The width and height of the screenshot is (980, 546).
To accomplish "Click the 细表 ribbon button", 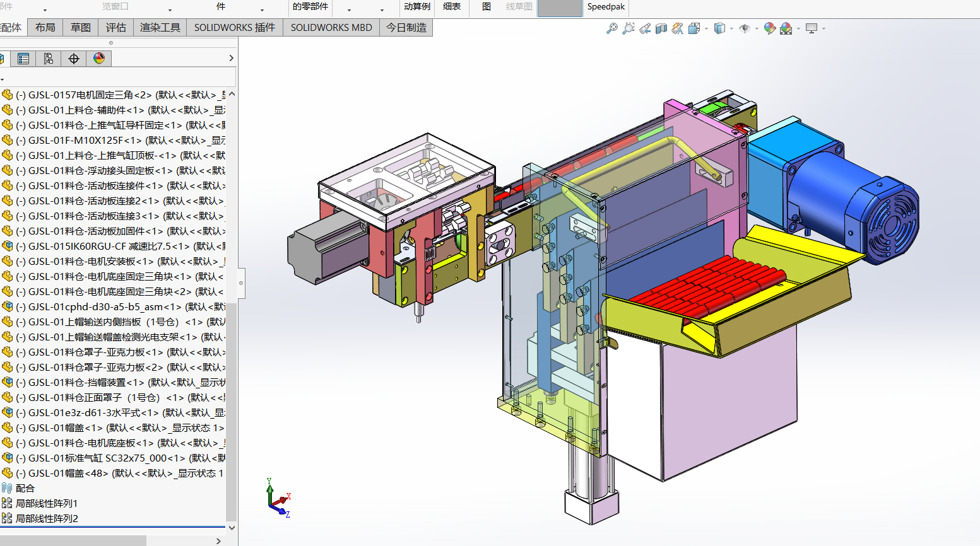I will pyautogui.click(x=452, y=6).
